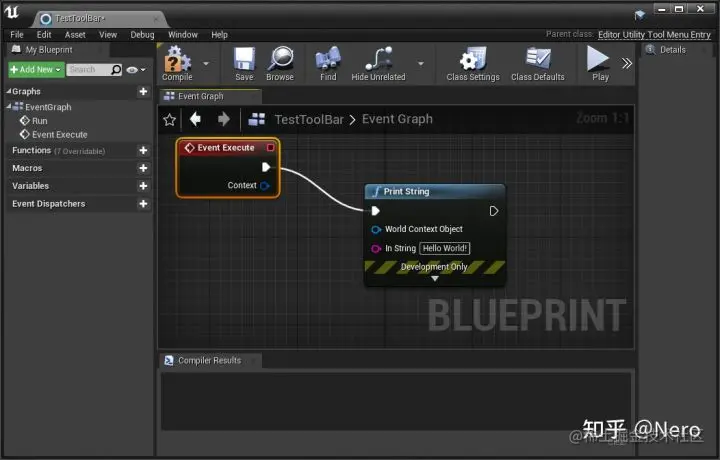Add a new graph with Graphs plus button
The width and height of the screenshot is (720, 460).
click(143, 91)
